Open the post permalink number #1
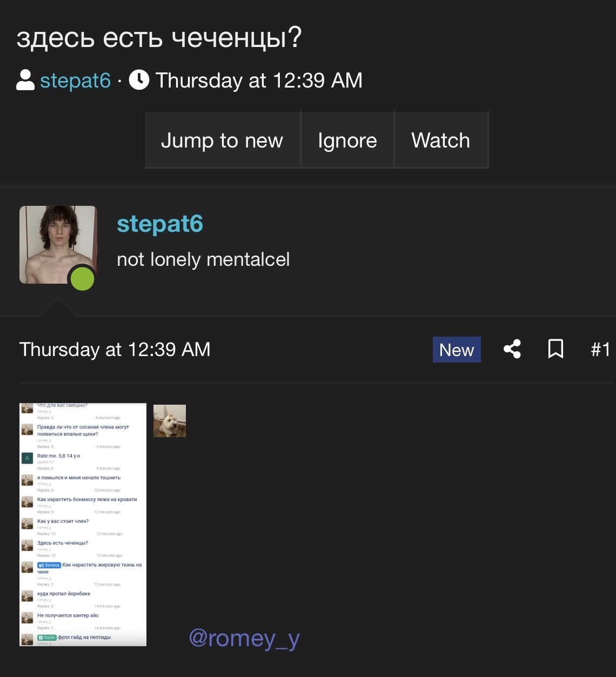Image resolution: width=616 pixels, height=677 pixels. pos(600,350)
